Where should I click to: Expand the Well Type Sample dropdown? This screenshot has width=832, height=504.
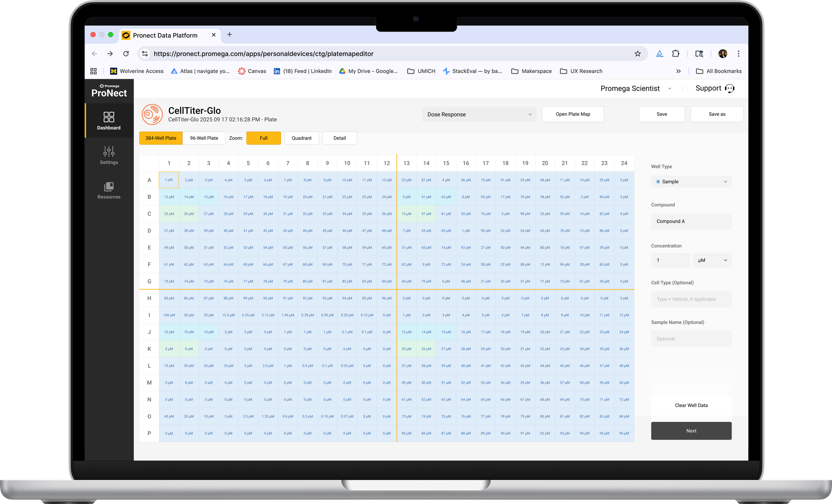tap(691, 182)
